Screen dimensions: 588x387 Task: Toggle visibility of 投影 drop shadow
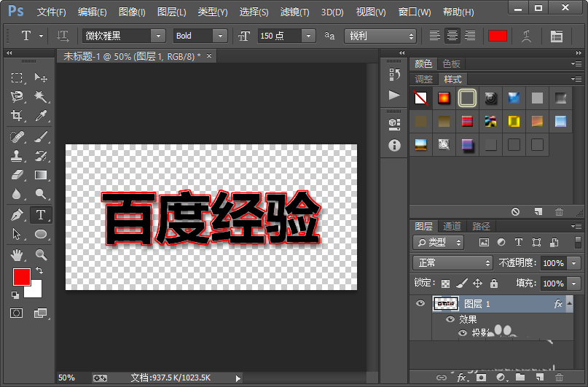(x=463, y=332)
